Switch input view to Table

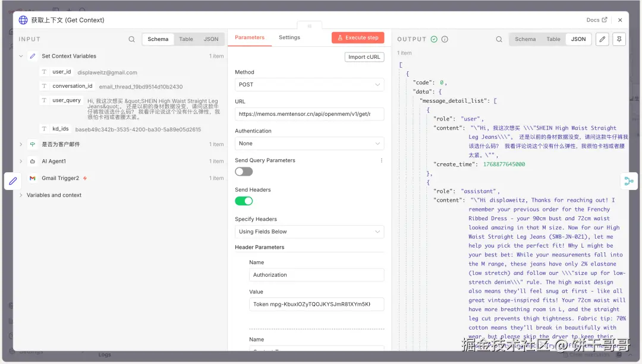click(x=186, y=39)
